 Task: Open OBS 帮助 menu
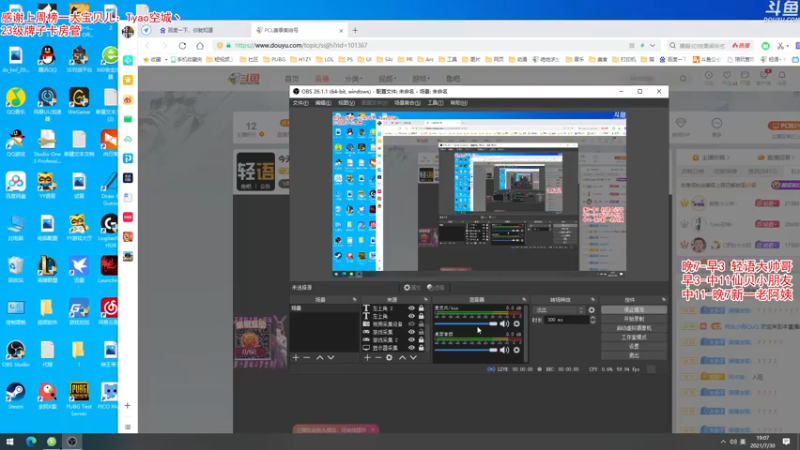click(x=458, y=103)
